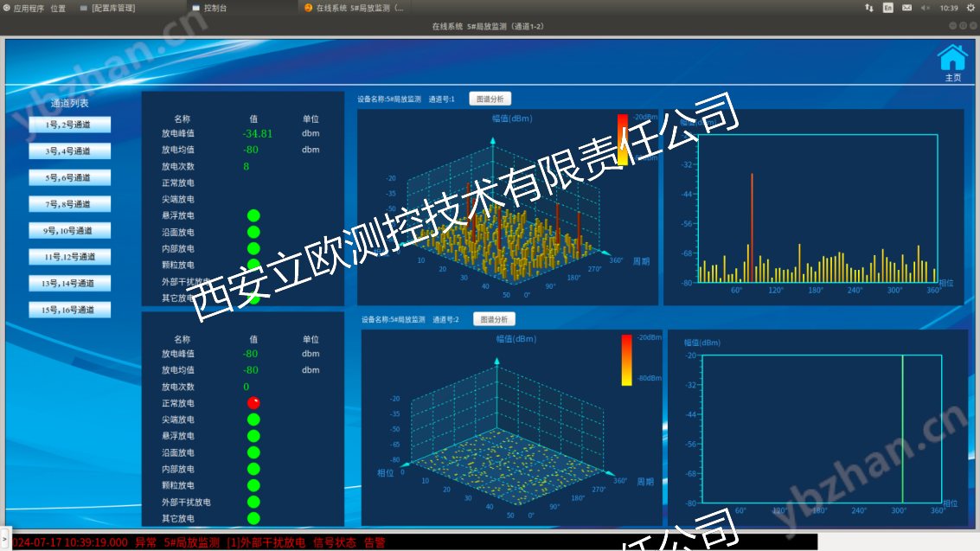
Task: Click 图谱分析 button for channel 1
Action: tap(490, 99)
